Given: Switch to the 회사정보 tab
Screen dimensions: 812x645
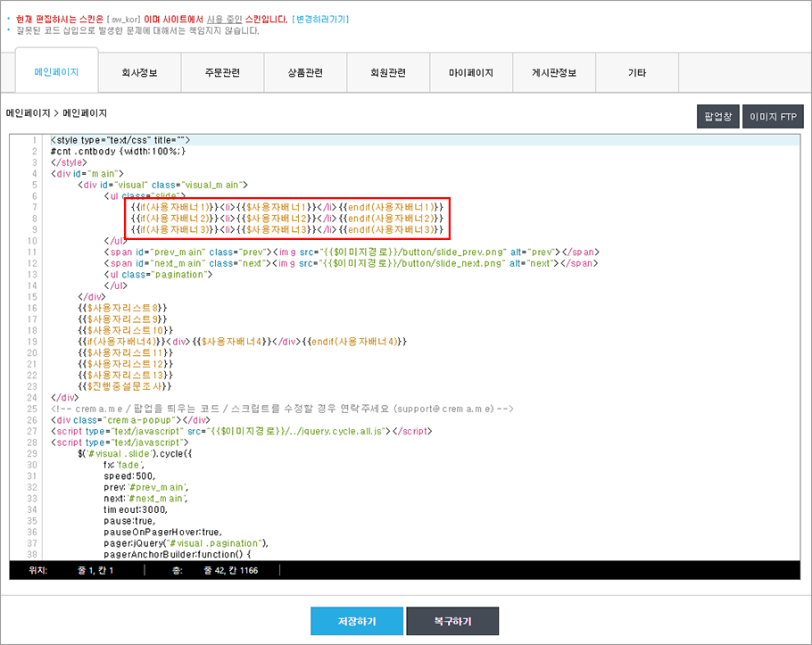Looking at the screenshot, I should [139, 73].
